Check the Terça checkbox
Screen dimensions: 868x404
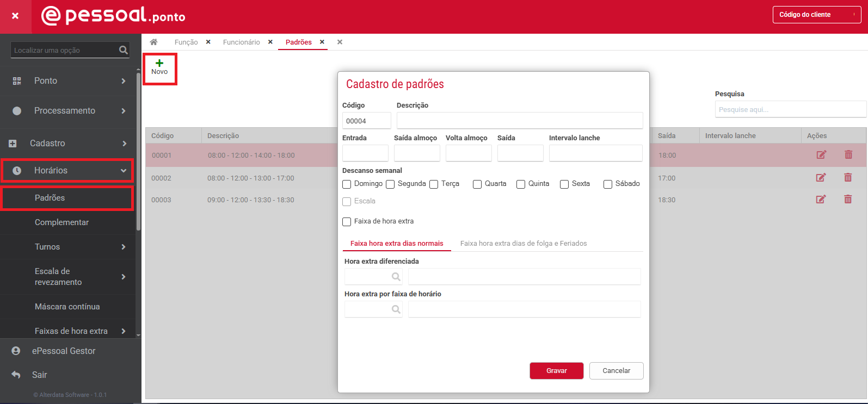[x=434, y=184]
